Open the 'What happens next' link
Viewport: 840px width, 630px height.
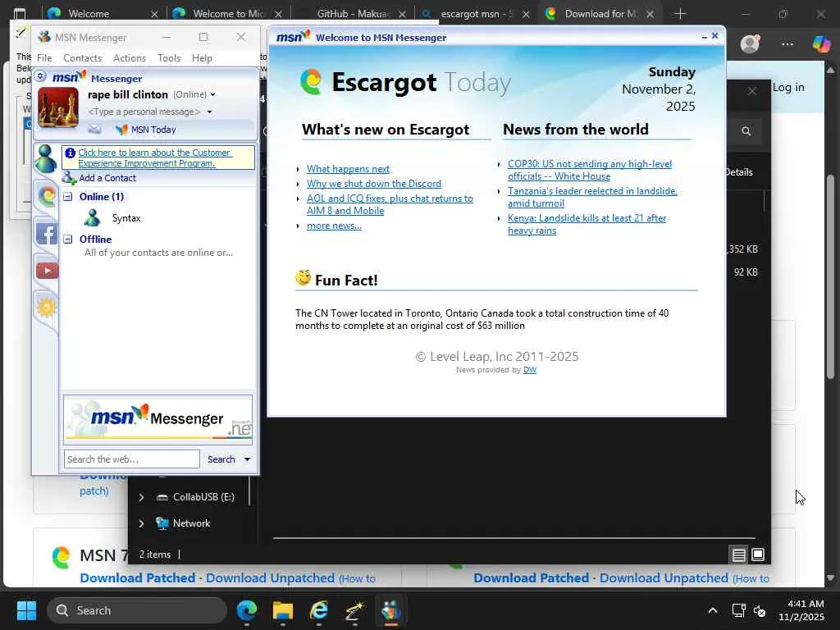click(348, 169)
